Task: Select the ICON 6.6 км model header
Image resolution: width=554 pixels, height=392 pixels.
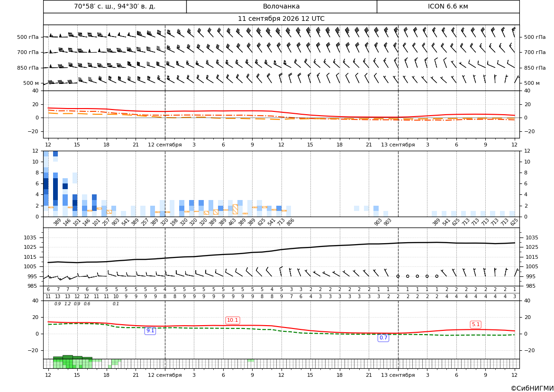Action: point(448,6)
